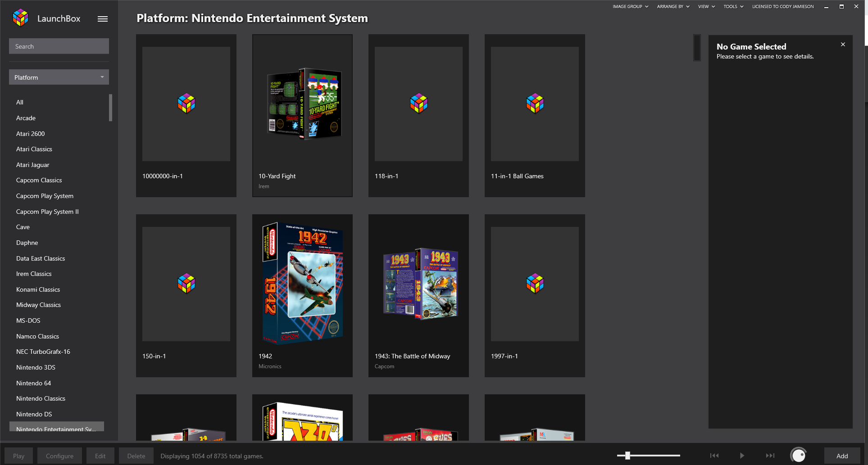Click the Edit button
Screen dimensions: 868x465
(x=100, y=456)
